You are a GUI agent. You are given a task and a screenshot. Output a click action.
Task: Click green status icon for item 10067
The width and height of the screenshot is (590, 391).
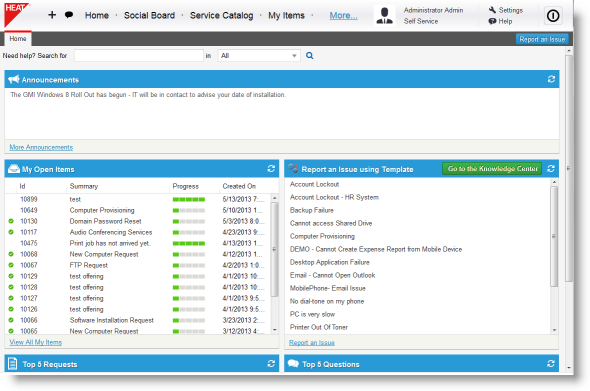pyautogui.click(x=11, y=265)
